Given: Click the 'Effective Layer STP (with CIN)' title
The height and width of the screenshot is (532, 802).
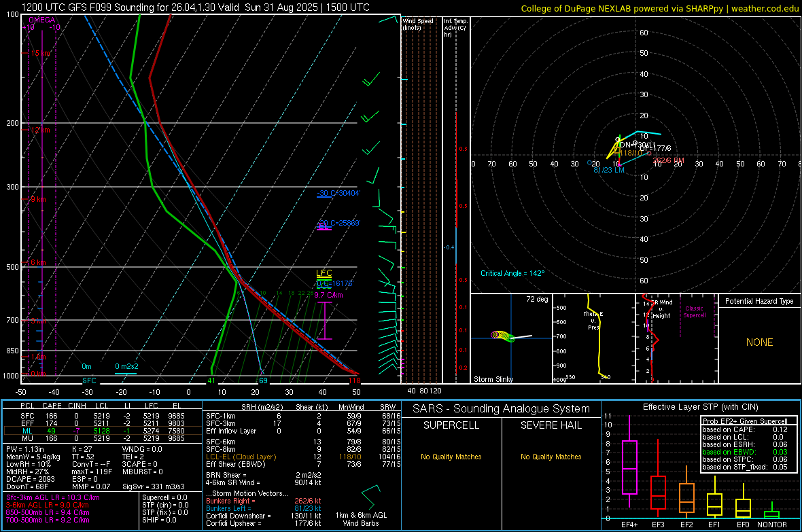Looking at the screenshot, I should tap(700, 407).
